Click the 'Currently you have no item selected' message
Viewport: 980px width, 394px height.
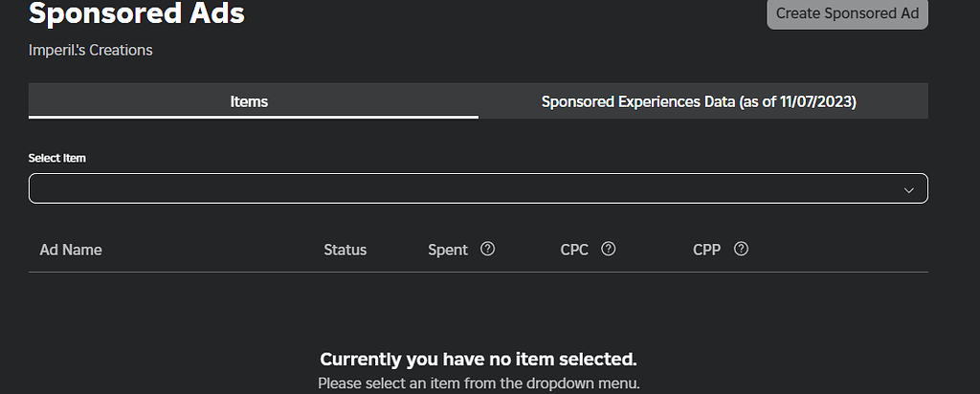point(479,359)
